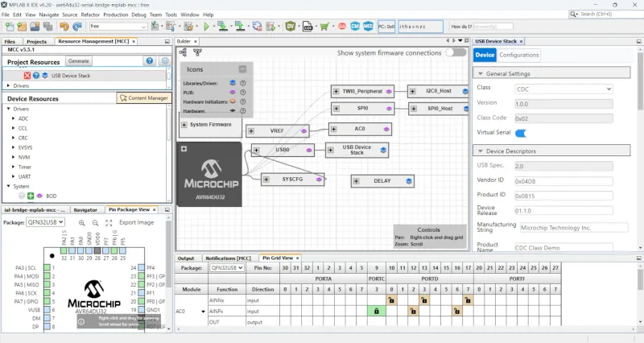The height and width of the screenshot is (343, 644).
Task: Toggle AINNx lock under PORTD pin 3
Action: tap(424, 300)
